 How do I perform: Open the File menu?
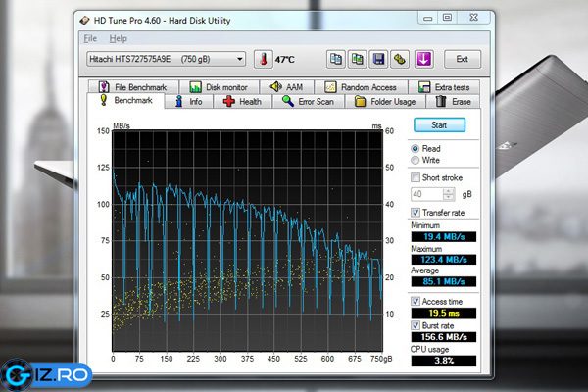(x=90, y=38)
